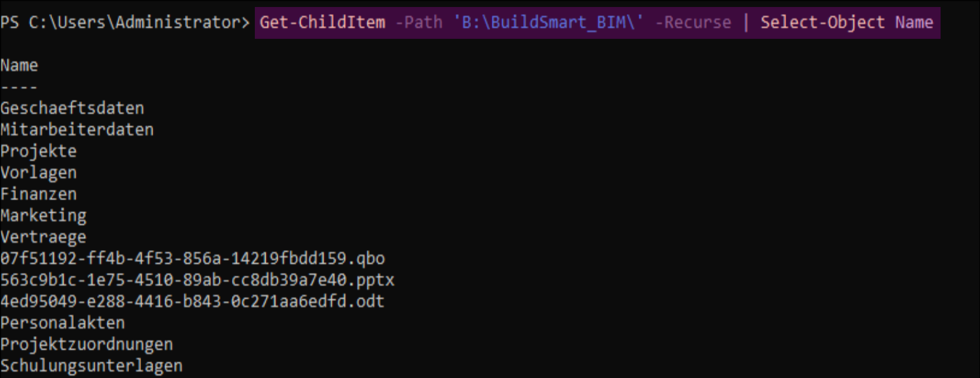Click the Geschaeftsdaten folder entry

[x=72, y=108]
